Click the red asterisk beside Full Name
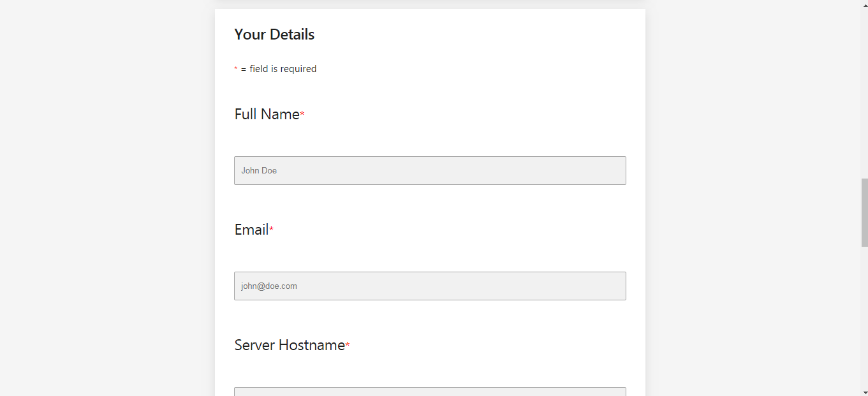The image size is (868, 396). coord(302,115)
